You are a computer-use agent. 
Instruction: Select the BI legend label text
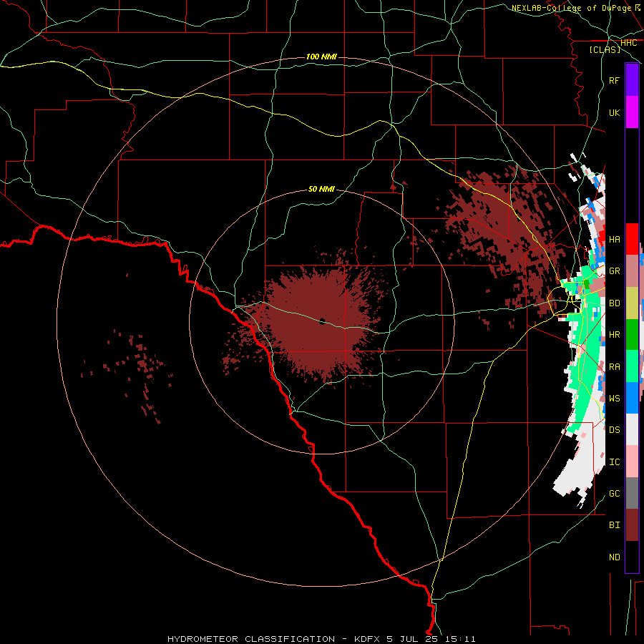pos(614,525)
